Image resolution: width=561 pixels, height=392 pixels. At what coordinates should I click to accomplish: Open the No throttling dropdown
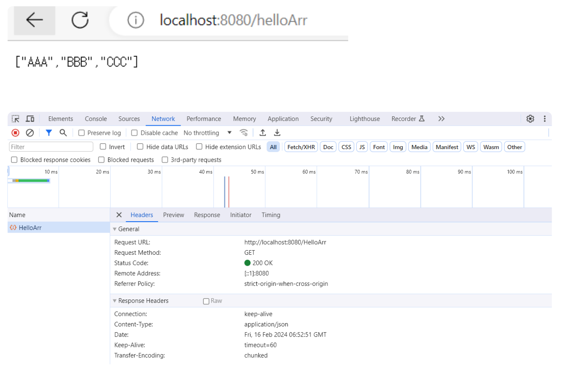pos(208,133)
